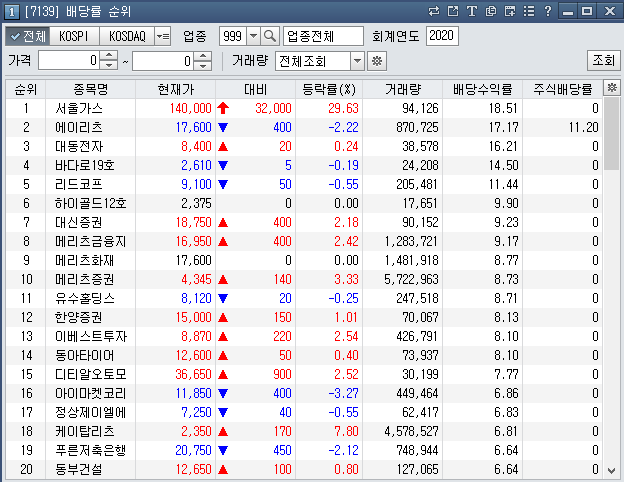Sort by the 배당수익률 column header
624x482 pixels.
[482, 89]
